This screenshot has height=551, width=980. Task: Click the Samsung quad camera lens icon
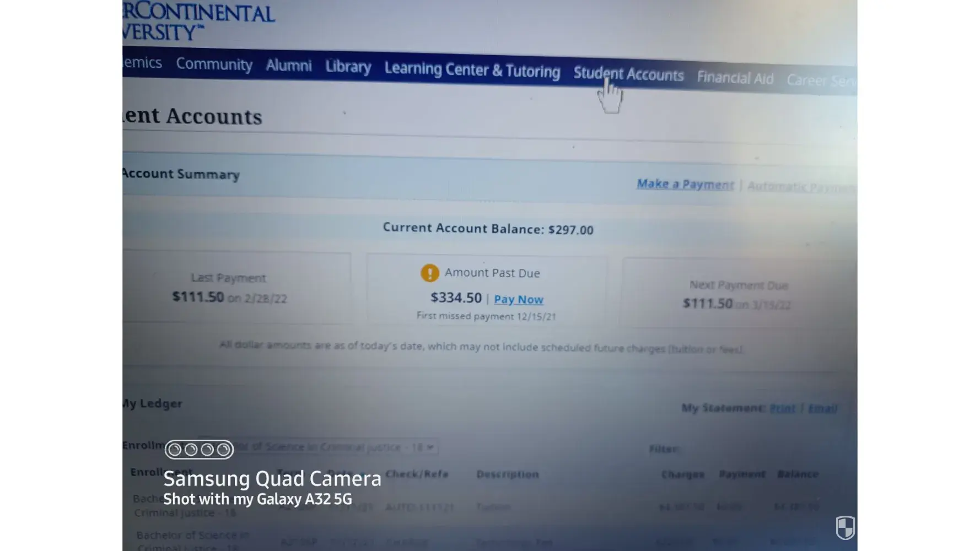click(x=199, y=450)
